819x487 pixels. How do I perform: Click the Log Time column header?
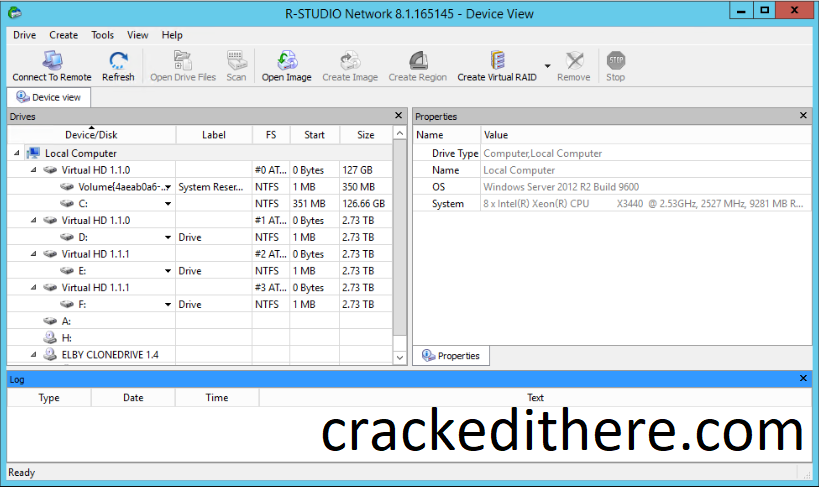coord(217,398)
